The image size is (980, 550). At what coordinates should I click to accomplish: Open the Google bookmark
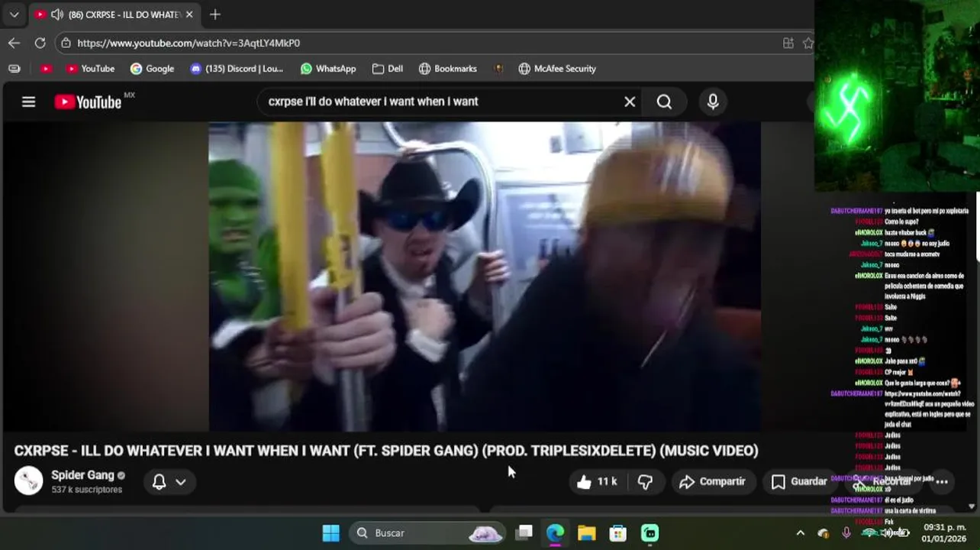pyautogui.click(x=152, y=69)
